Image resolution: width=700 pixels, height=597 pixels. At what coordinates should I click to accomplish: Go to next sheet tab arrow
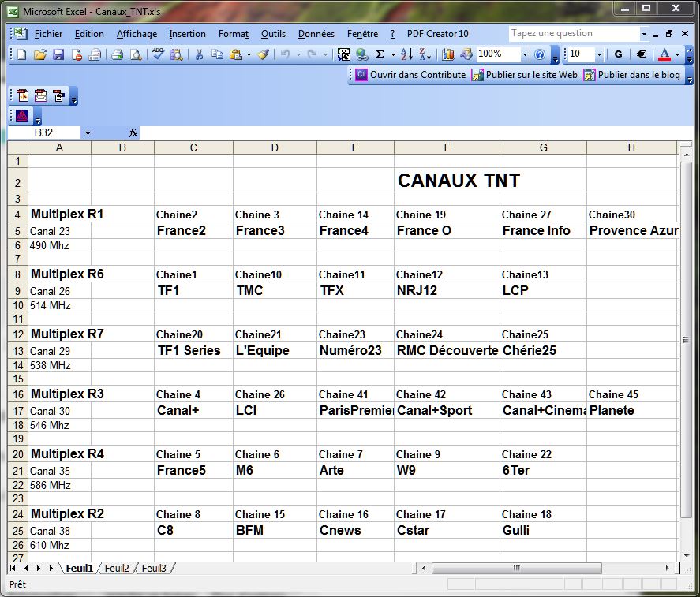pos(39,568)
